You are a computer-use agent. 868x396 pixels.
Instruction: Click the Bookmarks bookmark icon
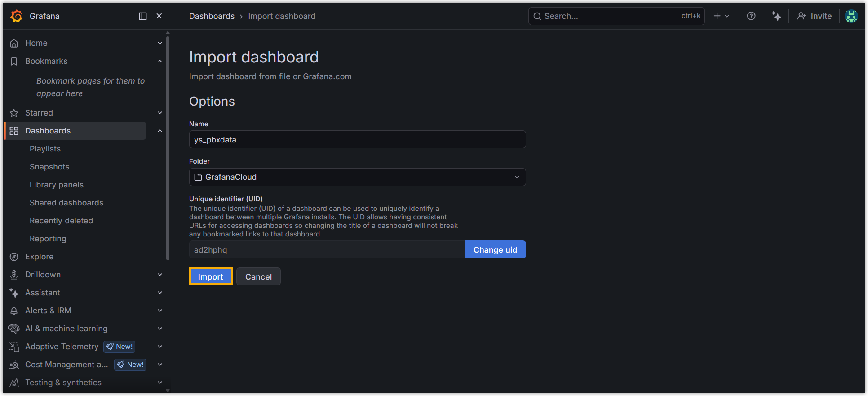tap(14, 61)
